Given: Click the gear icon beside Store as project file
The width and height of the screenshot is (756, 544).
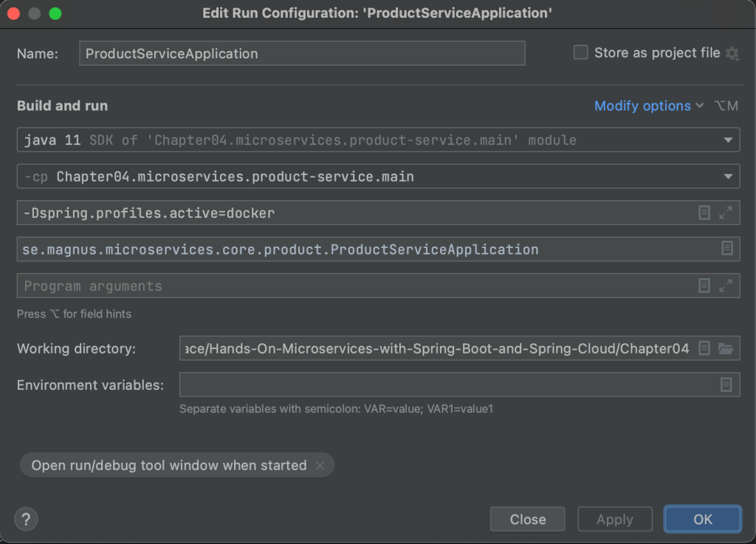Looking at the screenshot, I should pos(732,53).
